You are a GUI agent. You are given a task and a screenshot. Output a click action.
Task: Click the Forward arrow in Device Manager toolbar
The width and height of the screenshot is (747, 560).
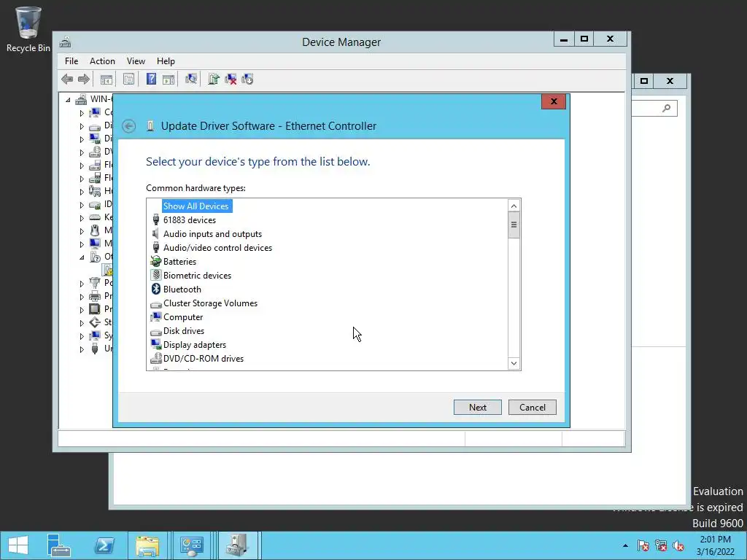(x=83, y=79)
